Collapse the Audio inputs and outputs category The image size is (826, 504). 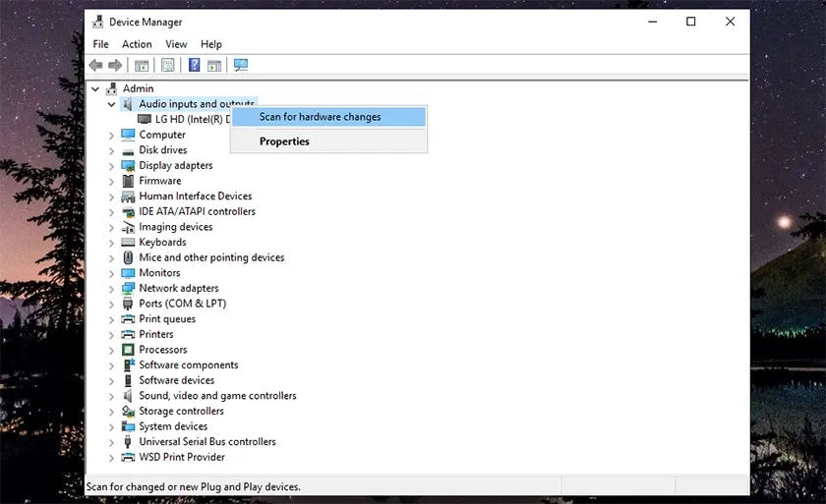point(111,104)
